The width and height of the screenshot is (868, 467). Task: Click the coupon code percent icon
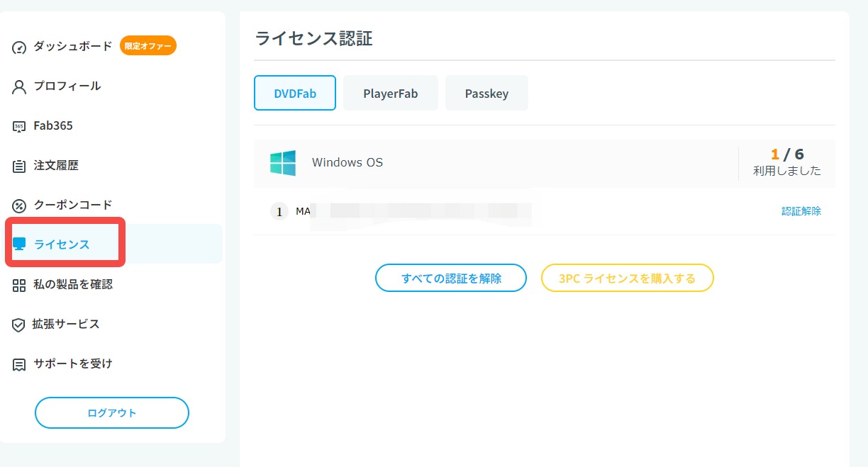(19, 206)
